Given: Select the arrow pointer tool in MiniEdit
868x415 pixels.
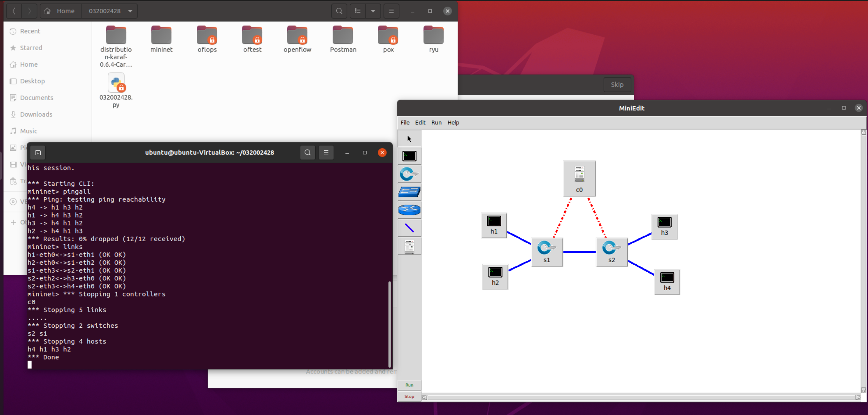Looking at the screenshot, I should 409,139.
